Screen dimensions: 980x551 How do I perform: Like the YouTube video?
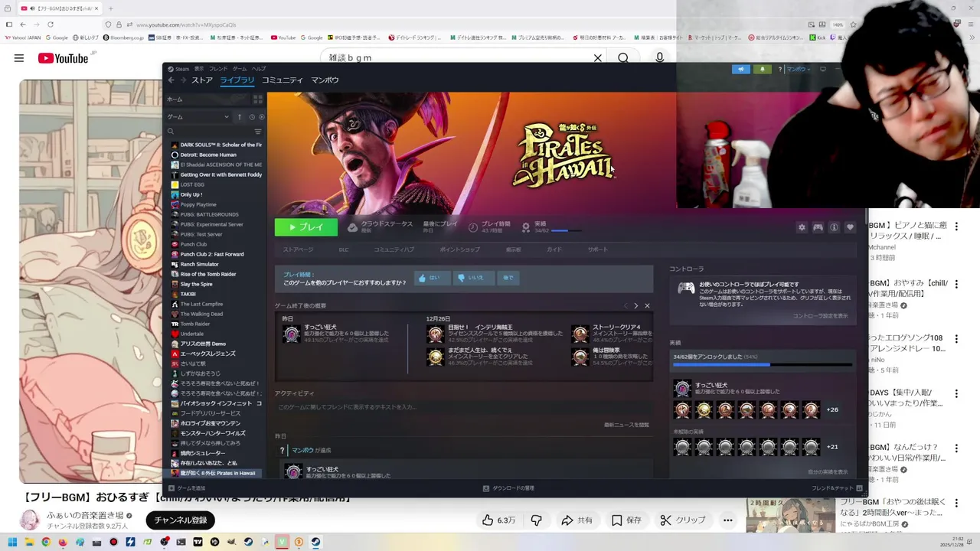pyautogui.click(x=498, y=520)
